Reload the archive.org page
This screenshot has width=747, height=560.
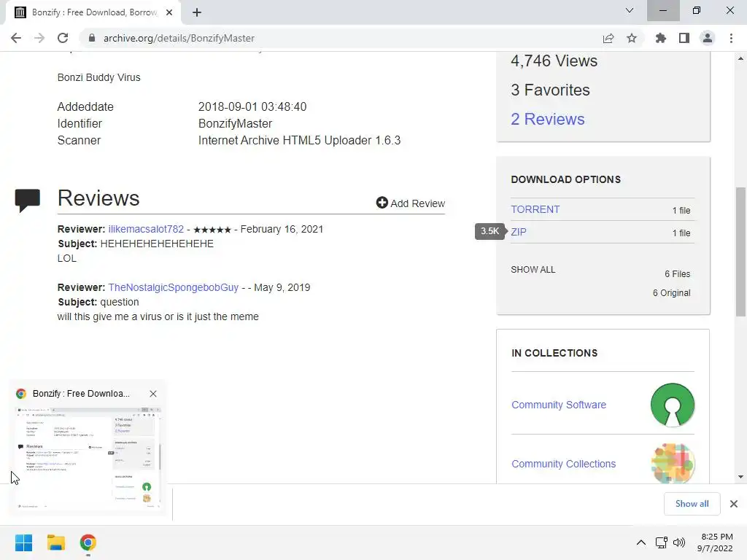point(63,38)
